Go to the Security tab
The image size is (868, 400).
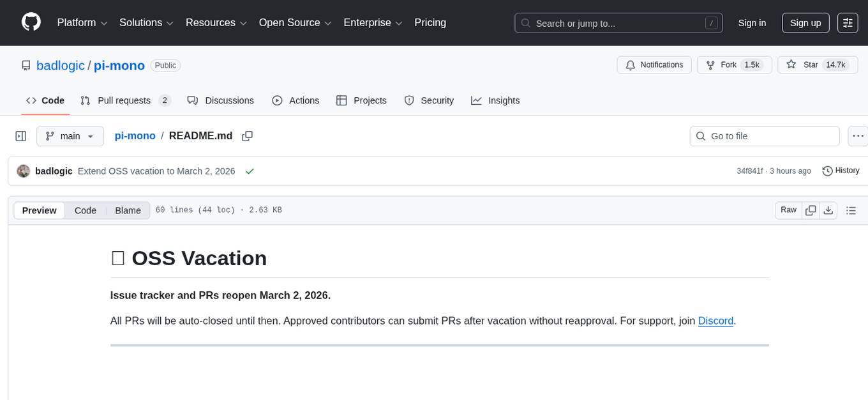click(x=429, y=100)
